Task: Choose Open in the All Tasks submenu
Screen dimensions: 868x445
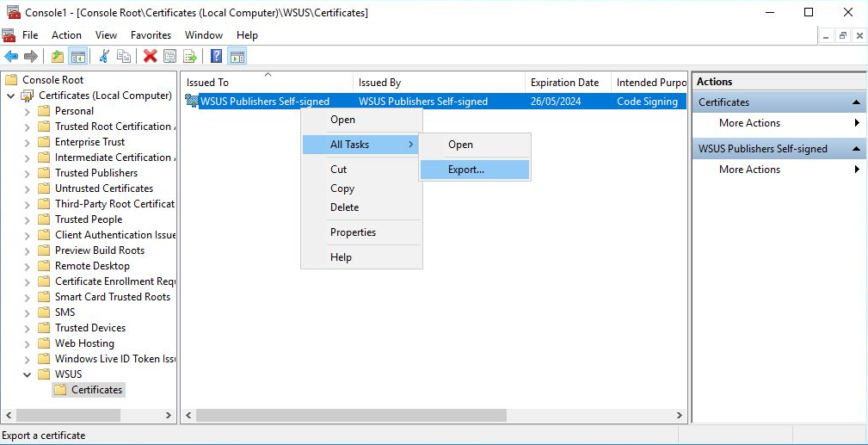Action: (474, 145)
